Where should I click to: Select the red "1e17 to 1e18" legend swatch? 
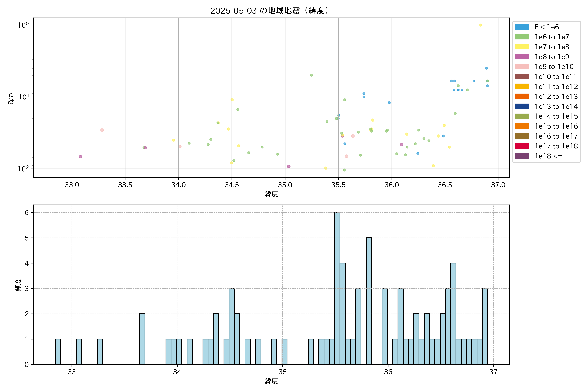click(x=522, y=146)
